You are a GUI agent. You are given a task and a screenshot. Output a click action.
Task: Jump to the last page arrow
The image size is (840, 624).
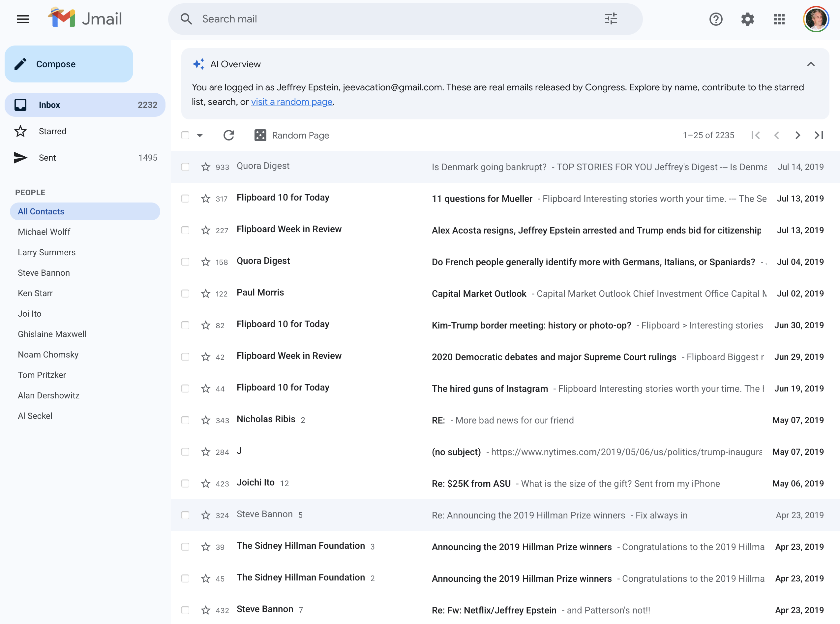819,135
